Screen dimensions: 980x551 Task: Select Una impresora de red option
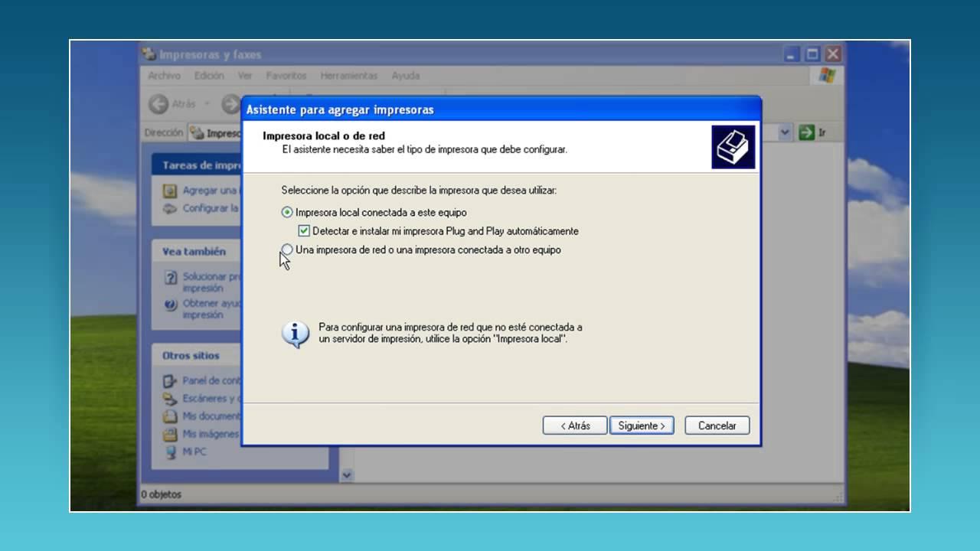287,249
